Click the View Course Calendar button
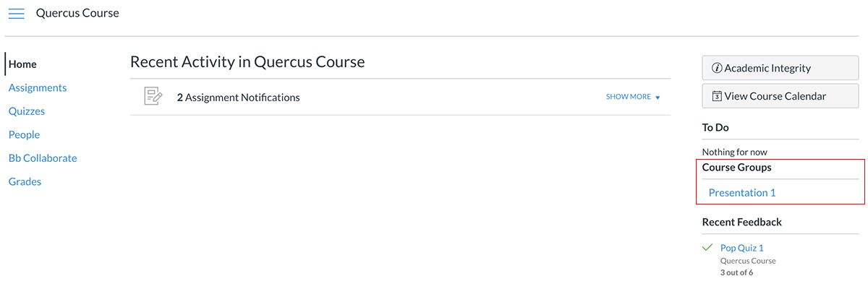Viewport: 868px width, 302px height. tap(780, 95)
